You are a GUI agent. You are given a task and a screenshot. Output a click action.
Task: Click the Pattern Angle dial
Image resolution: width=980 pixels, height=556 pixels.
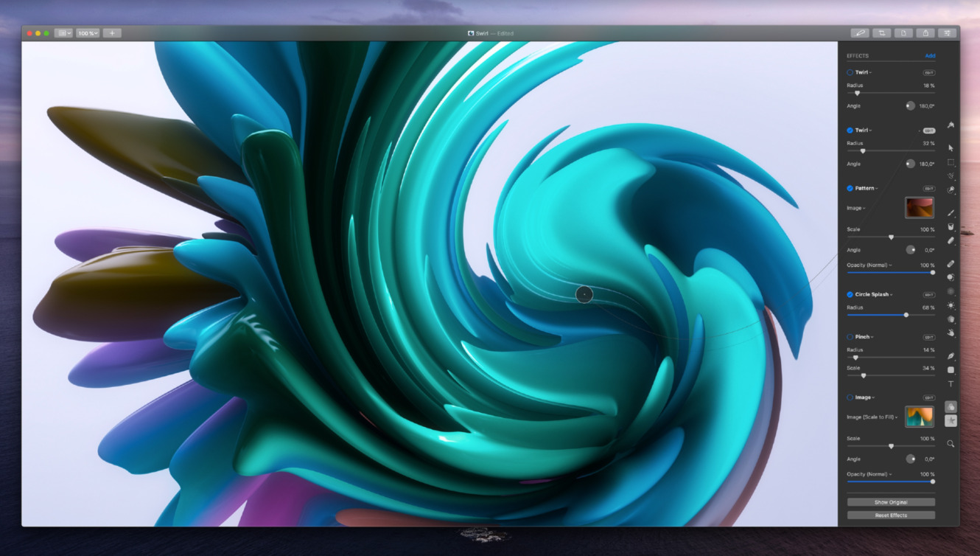click(x=911, y=250)
